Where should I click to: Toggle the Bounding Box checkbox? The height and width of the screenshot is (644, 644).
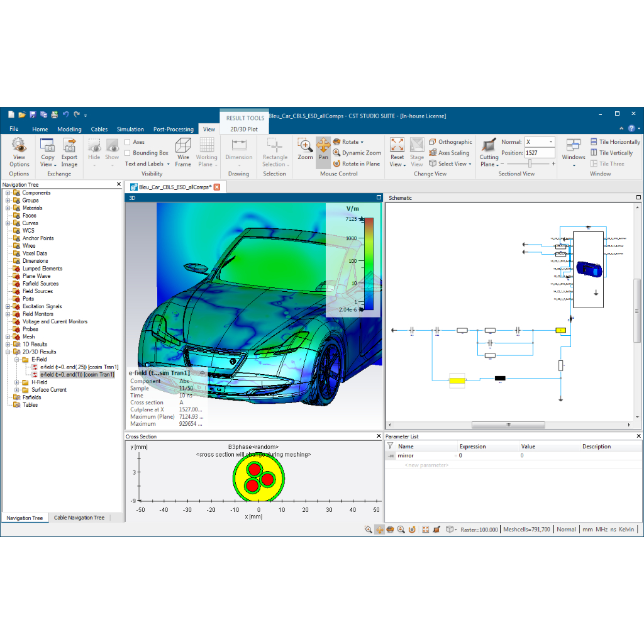tap(128, 153)
